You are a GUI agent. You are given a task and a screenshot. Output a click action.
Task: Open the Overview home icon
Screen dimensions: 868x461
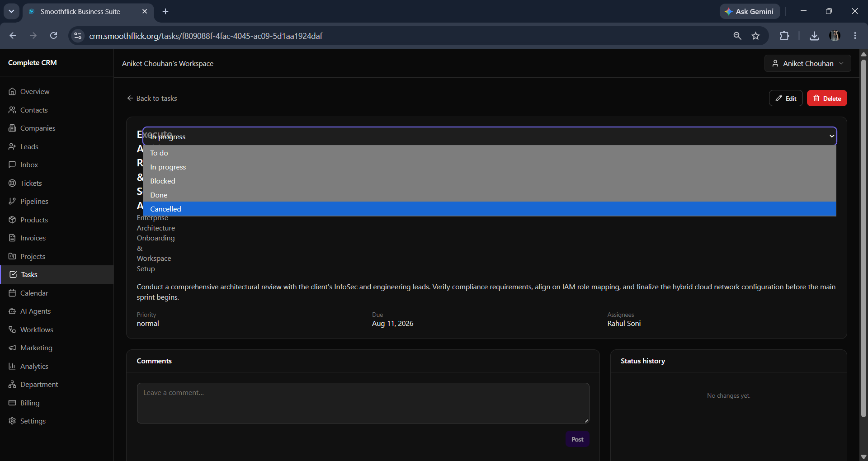[12, 91]
